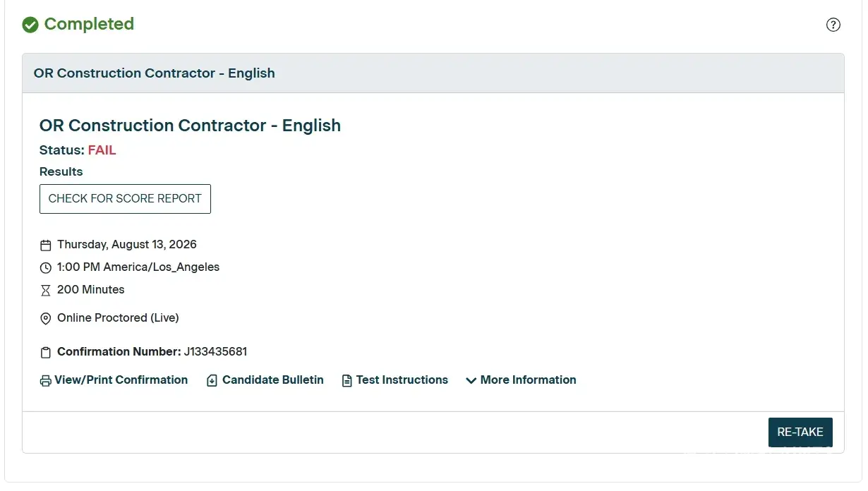Image resolution: width=868 pixels, height=491 pixels.
Task: Re-take the exam using the RE-TAKE button
Action: click(800, 432)
